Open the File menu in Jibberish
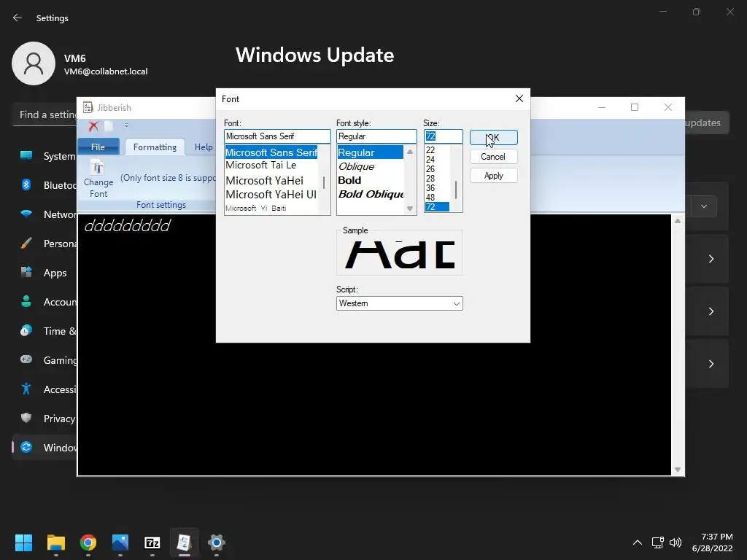This screenshot has height=560, width=747. pos(98,147)
